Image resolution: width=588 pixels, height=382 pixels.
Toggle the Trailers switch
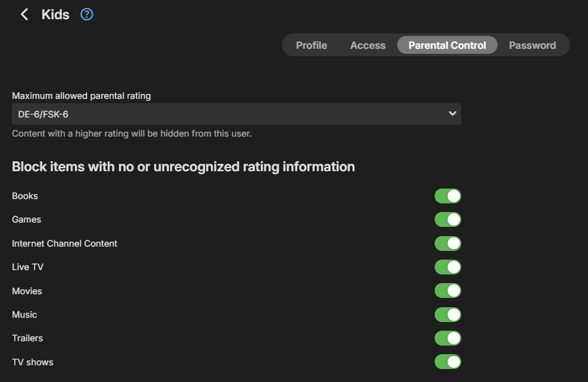coord(448,339)
